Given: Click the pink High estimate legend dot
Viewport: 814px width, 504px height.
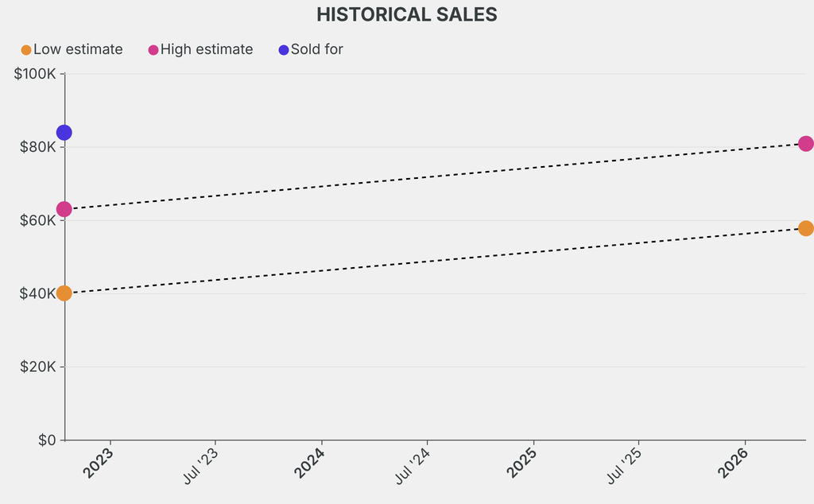Looking at the screenshot, I should [153, 50].
